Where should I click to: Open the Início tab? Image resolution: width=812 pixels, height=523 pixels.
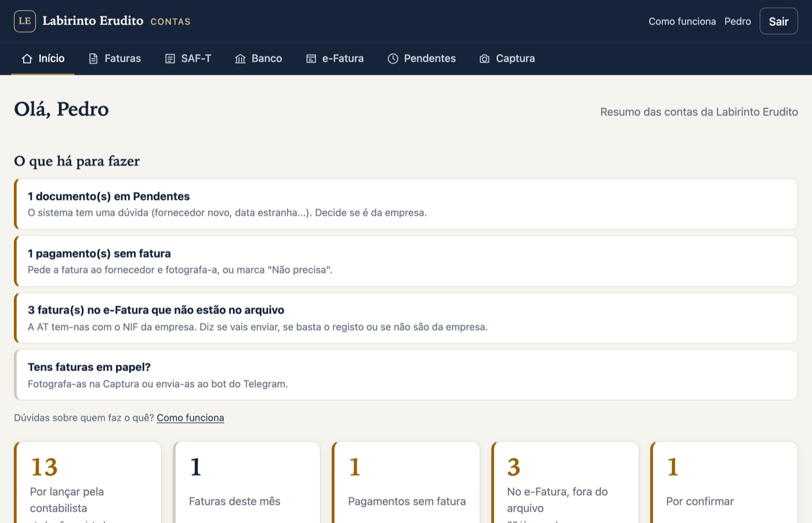click(x=43, y=59)
